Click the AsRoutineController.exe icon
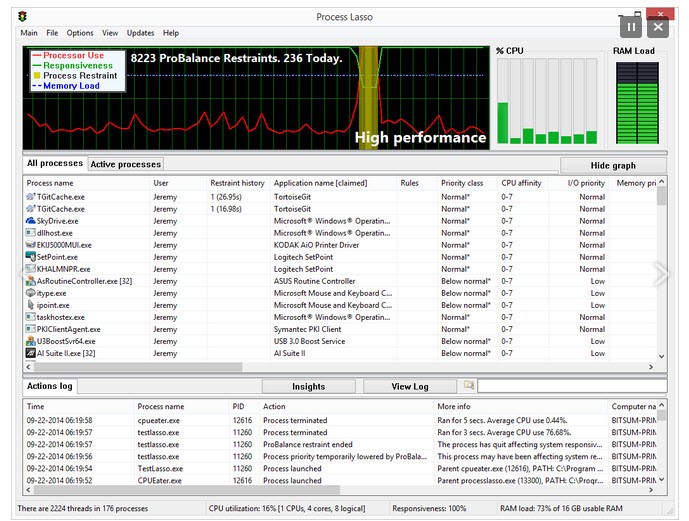 (x=30, y=281)
